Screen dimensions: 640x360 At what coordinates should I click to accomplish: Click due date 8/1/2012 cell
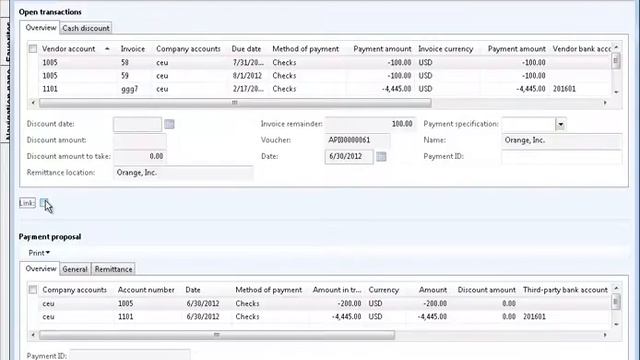pos(247,76)
